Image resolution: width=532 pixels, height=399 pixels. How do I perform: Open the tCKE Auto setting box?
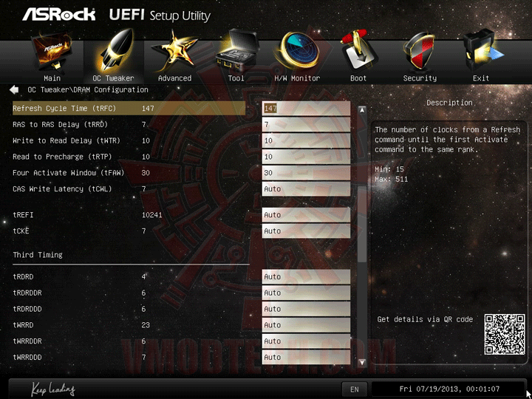pos(306,231)
